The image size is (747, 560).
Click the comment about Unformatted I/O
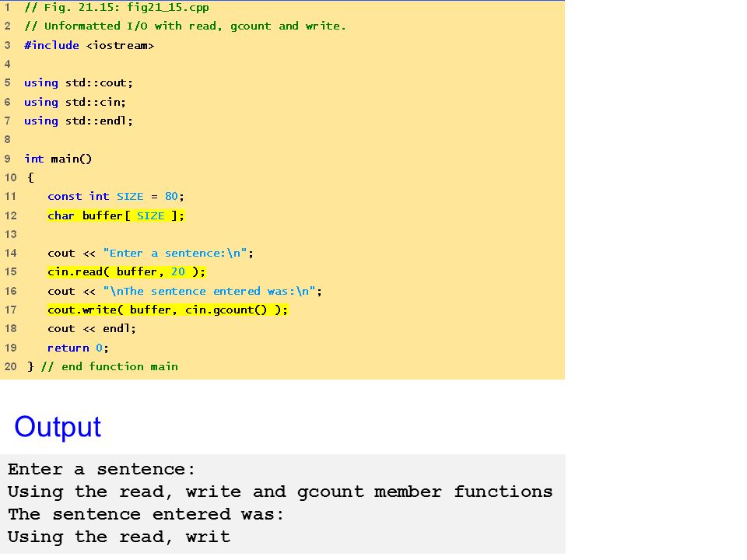coord(185,26)
